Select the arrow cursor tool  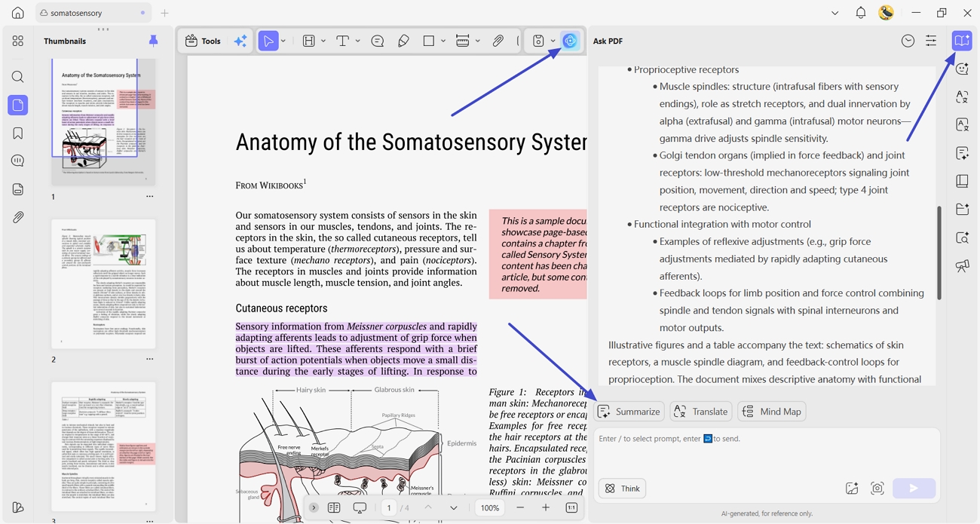click(x=268, y=41)
